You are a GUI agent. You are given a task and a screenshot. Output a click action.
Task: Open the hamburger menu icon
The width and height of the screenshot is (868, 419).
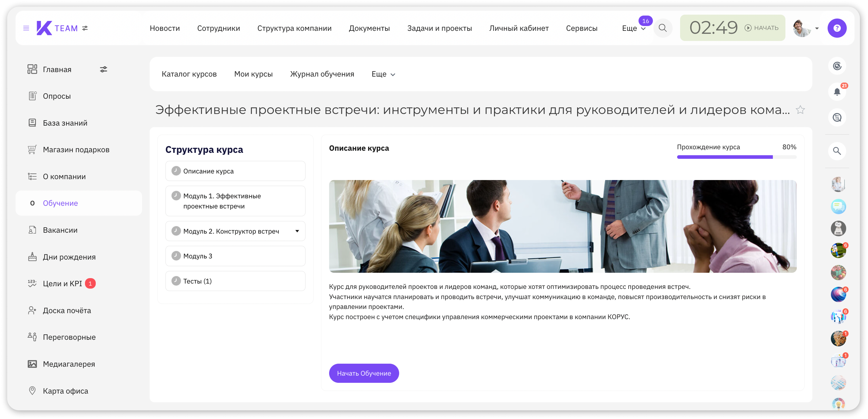point(26,28)
